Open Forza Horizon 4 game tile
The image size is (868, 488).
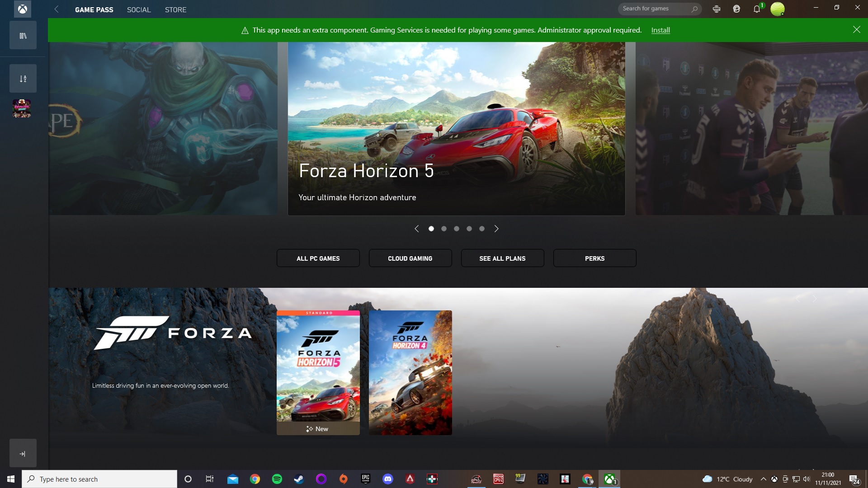410,372
